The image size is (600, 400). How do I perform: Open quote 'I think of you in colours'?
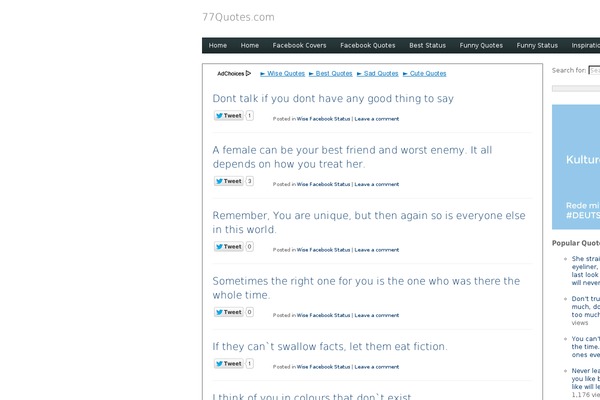click(312, 396)
